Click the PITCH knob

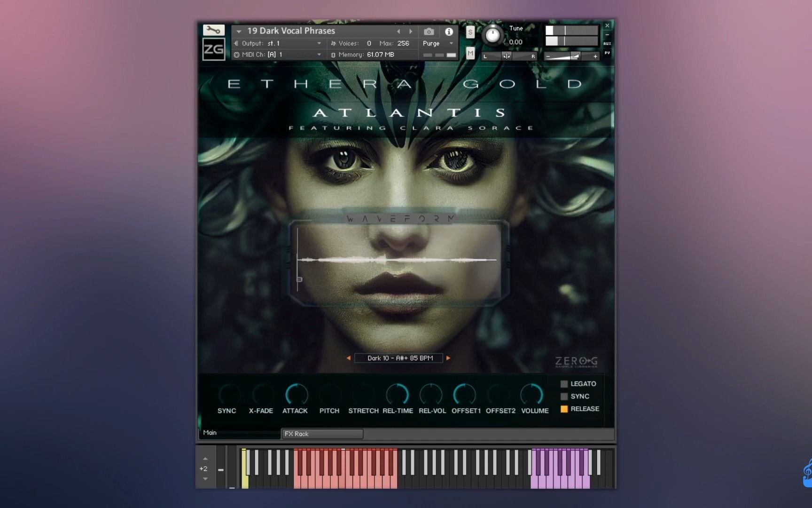[330, 395]
